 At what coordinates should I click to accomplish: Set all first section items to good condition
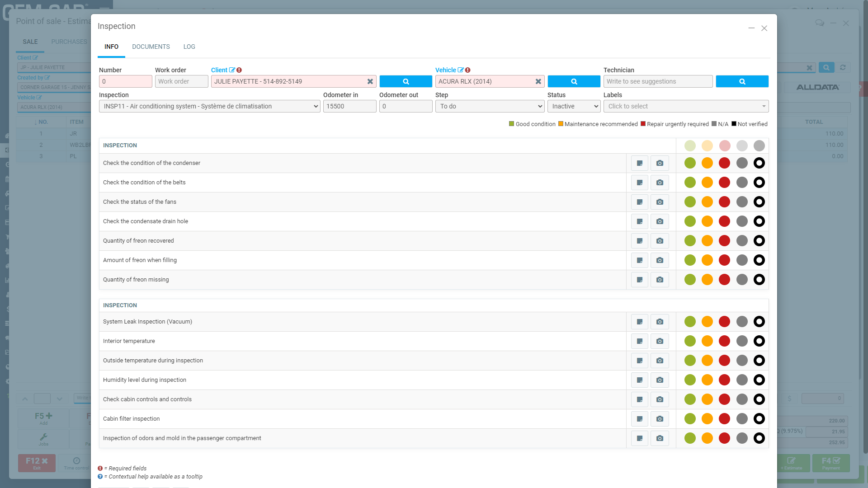(x=690, y=145)
